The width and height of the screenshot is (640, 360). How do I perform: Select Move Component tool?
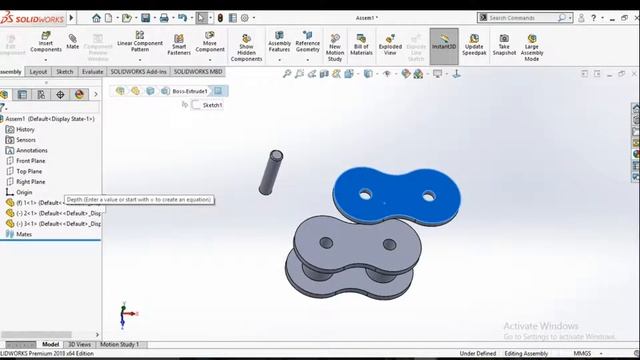[x=210, y=42]
